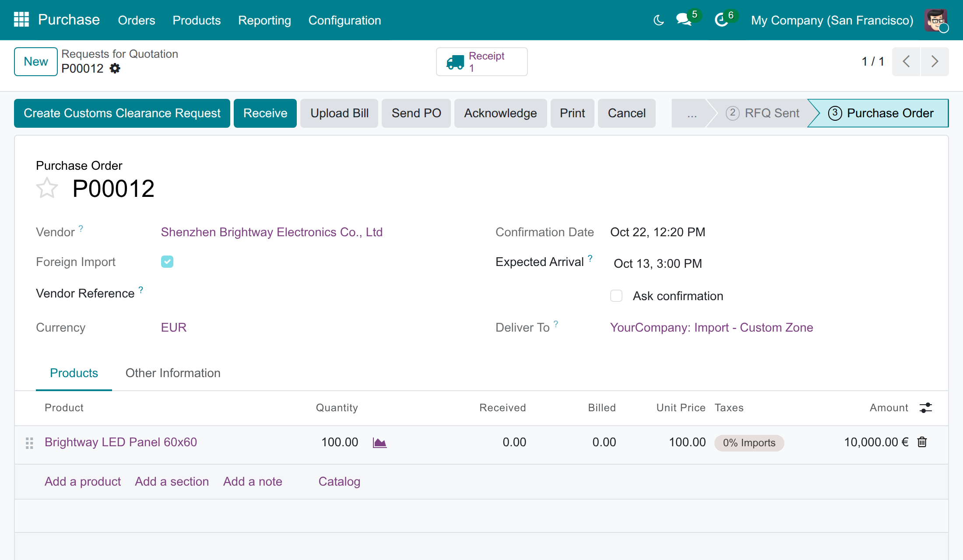Open the Catalog link
This screenshot has width=963, height=560.
pos(339,482)
